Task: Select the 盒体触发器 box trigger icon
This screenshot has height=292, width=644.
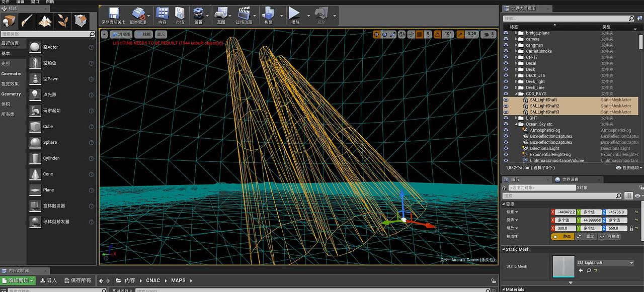Action: pos(35,206)
